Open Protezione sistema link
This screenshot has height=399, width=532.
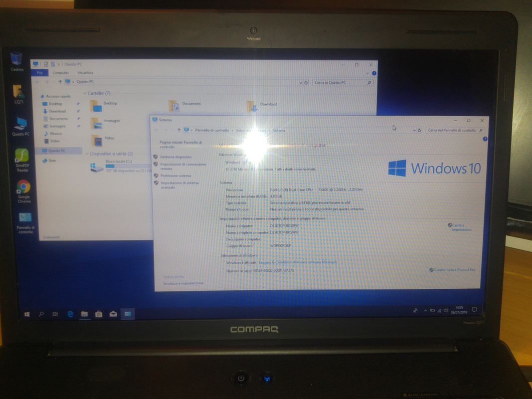(x=176, y=176)
